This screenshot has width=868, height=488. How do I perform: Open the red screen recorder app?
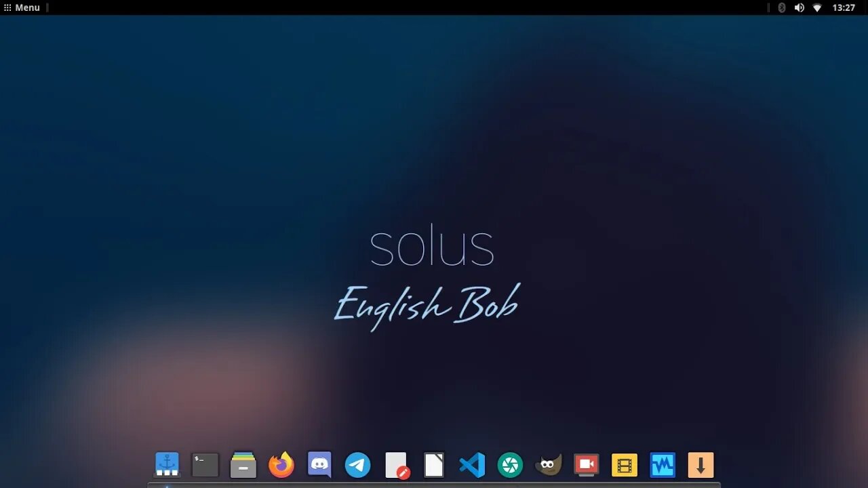[x=587, y=465]
